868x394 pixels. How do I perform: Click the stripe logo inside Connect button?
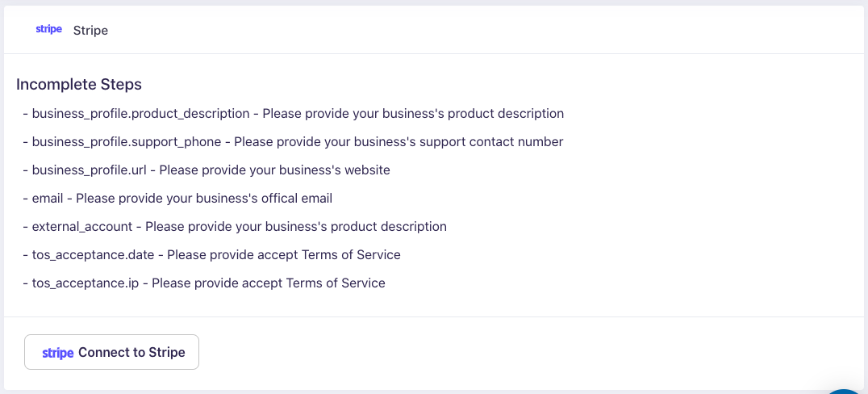[x=57, y=353]
